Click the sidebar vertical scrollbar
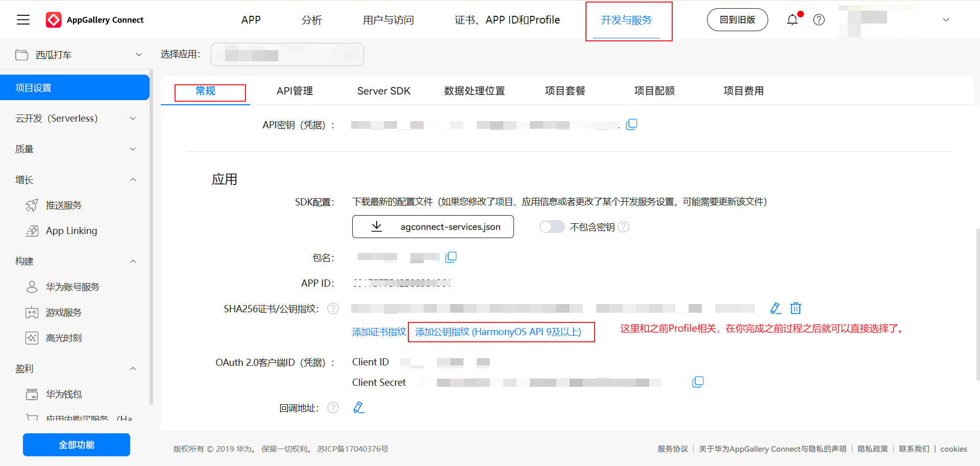This screenshot has width=980, height=466. 151,238
